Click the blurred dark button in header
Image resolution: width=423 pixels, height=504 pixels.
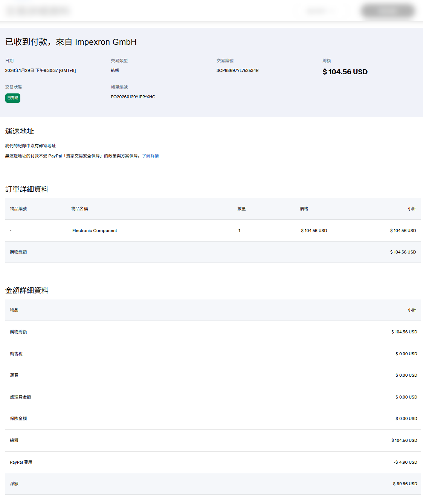tap(388, 11)
